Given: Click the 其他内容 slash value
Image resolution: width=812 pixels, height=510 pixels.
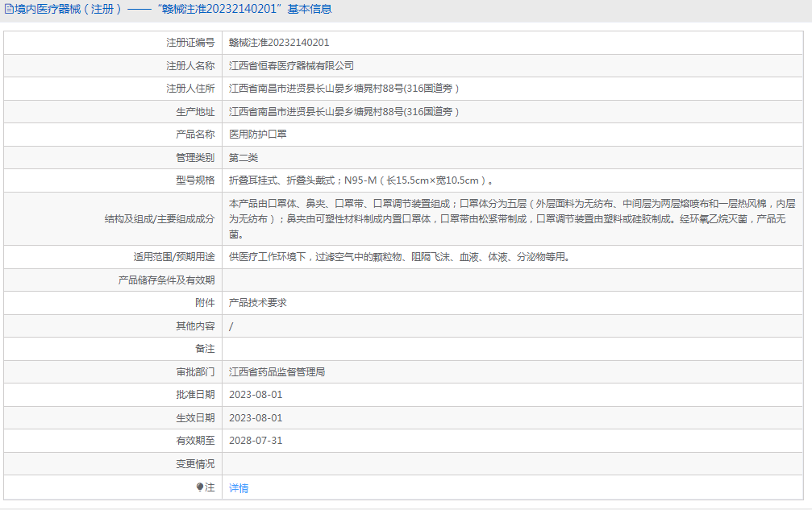Looking at the screenshot, I should [x=231, y=326].
